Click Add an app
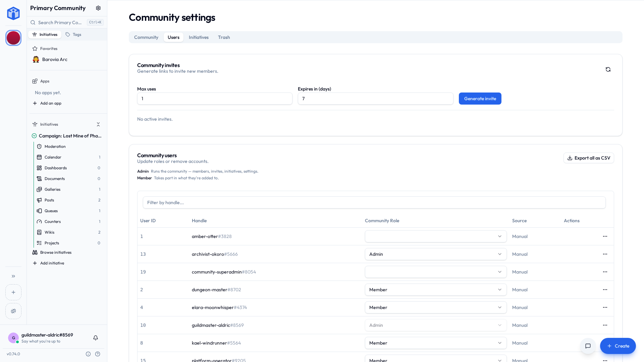 (x=47, y=103)
